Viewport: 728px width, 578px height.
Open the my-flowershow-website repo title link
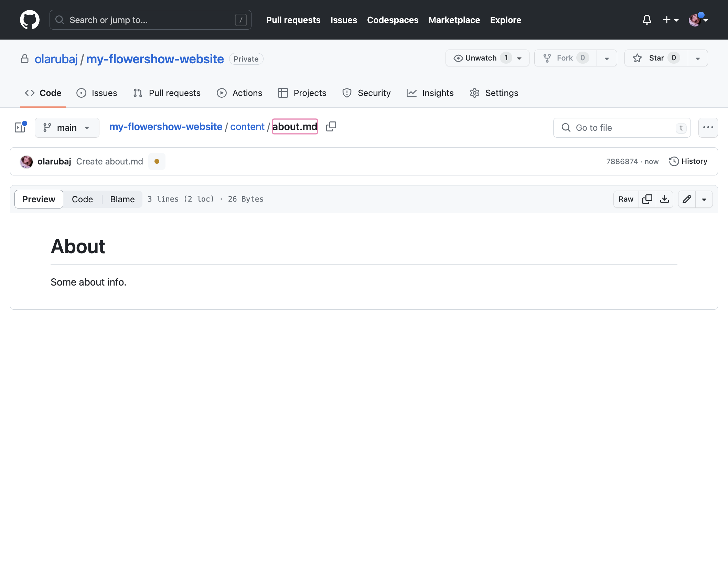point(155,59)
